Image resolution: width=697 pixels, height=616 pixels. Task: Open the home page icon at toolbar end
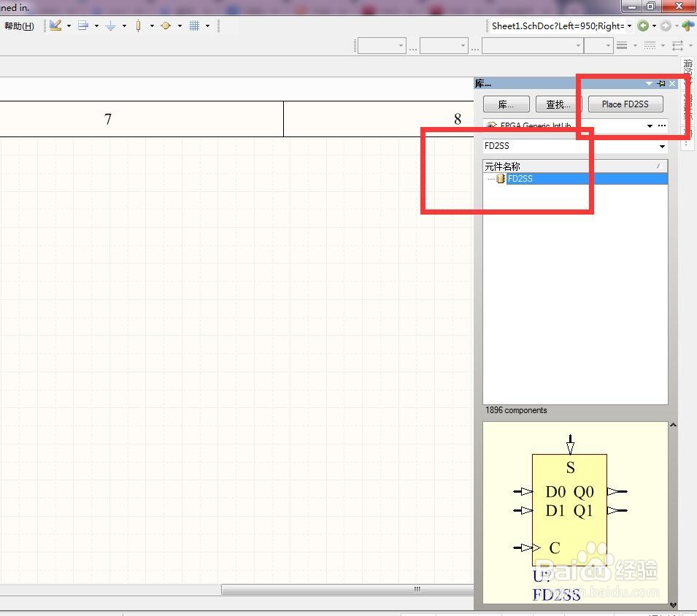[x=688, y=26]
